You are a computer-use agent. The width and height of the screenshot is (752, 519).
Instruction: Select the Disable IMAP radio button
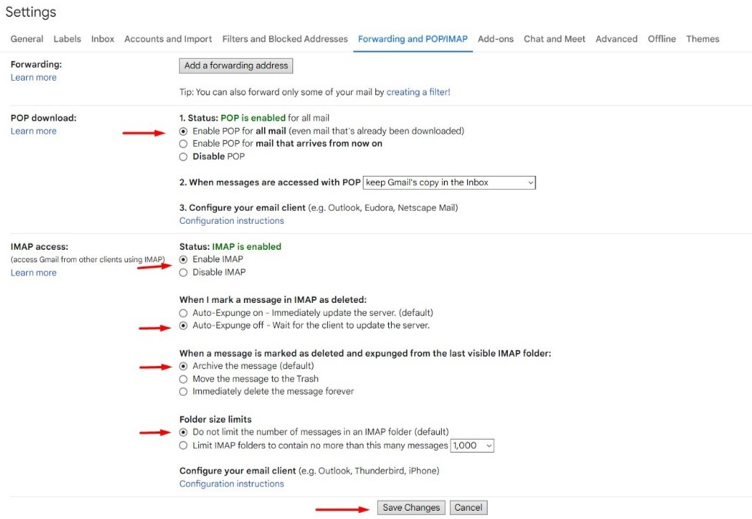tap(183, 272)
